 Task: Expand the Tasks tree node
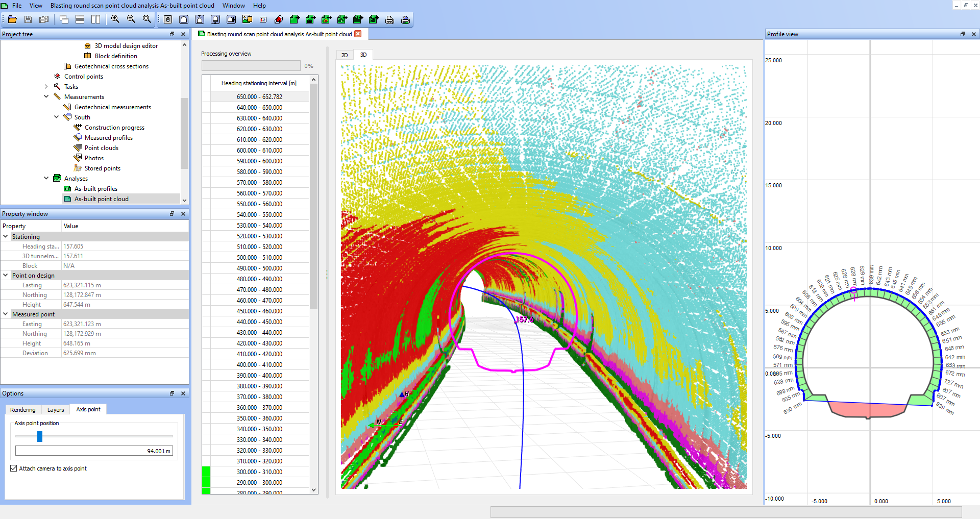[x=46, y=86]
